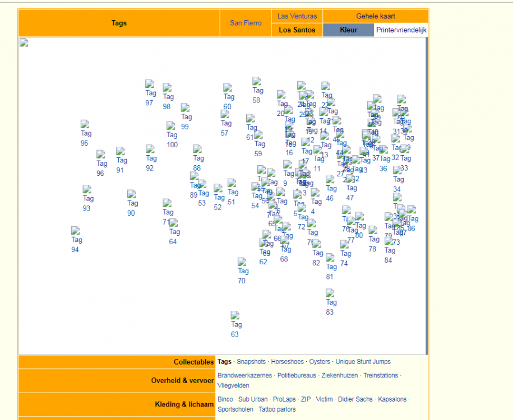The width and height of the screenshot is (513, 420).
Task: Click the Tag 100 map marker
Action: [172, 135]
